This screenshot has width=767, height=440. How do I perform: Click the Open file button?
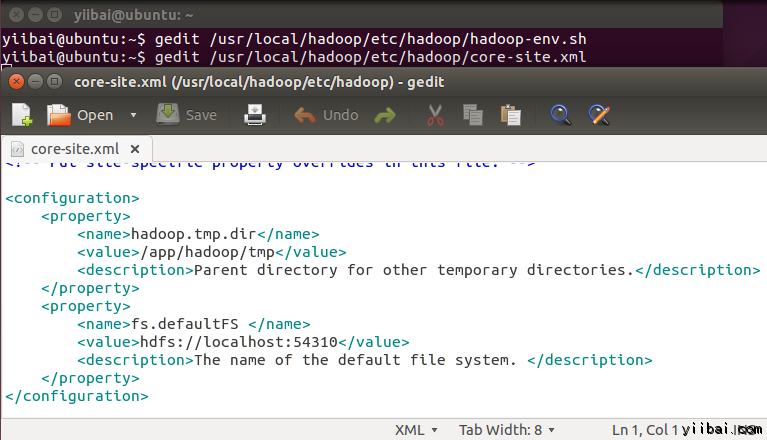click(x=82, y=115)
